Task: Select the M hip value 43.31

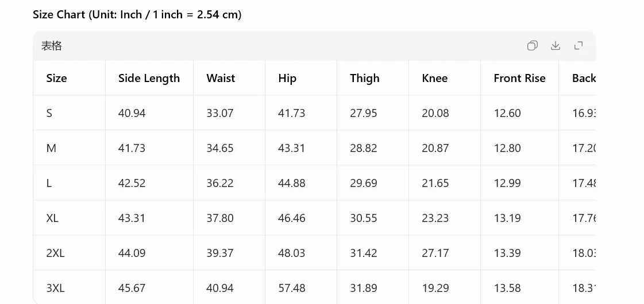Action: [x=292, y=147]
